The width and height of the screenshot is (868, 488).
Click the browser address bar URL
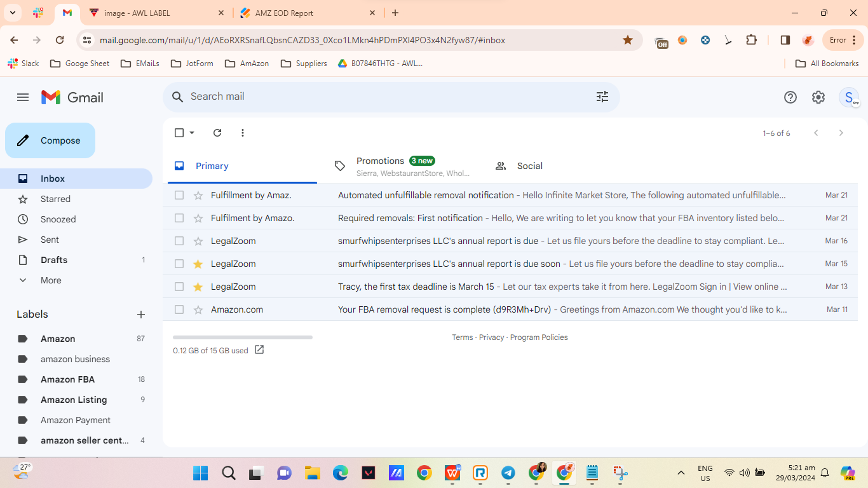[x=302, y=40]
